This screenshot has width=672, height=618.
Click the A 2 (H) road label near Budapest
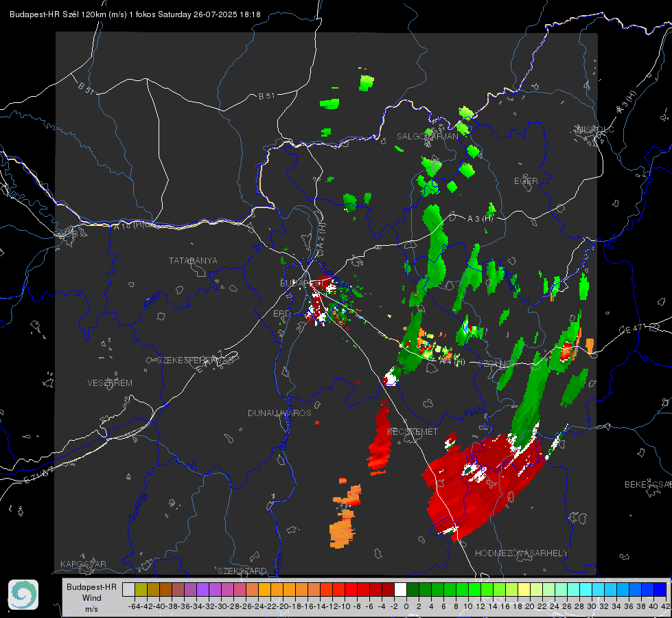click(321, 236)
